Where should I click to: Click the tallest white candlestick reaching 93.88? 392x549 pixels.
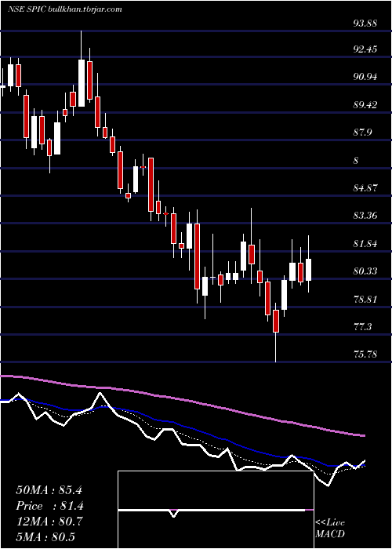pyautogui.click(x=82, y=83)
